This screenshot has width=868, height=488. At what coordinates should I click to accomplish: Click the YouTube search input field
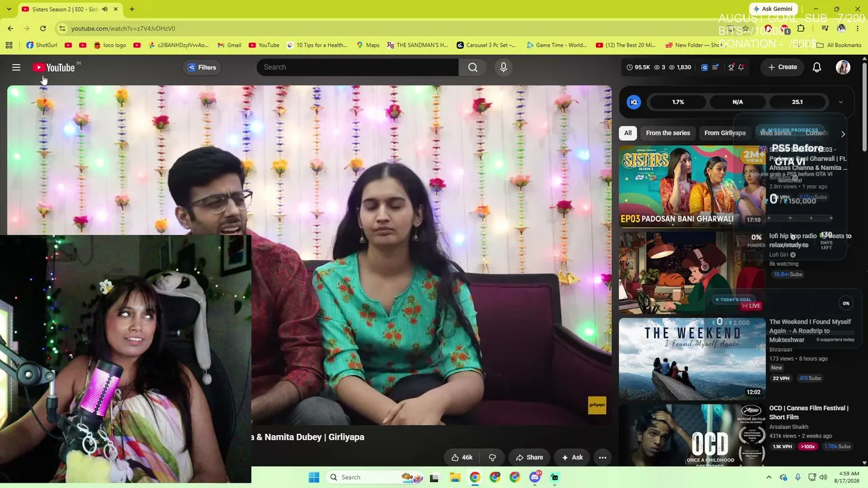[358, 67]
